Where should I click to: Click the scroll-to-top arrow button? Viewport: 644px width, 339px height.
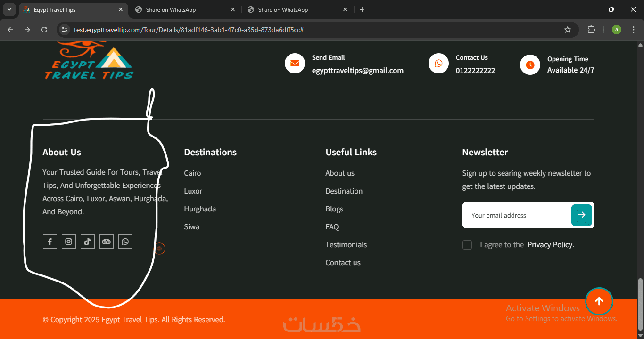coord(599,301)
